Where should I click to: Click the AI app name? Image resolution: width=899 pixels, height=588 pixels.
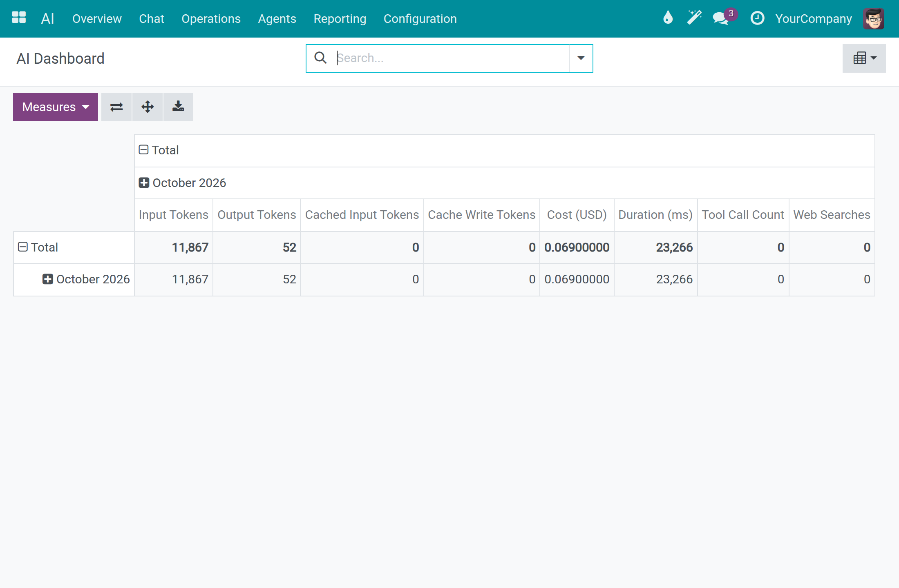(47, 19)
